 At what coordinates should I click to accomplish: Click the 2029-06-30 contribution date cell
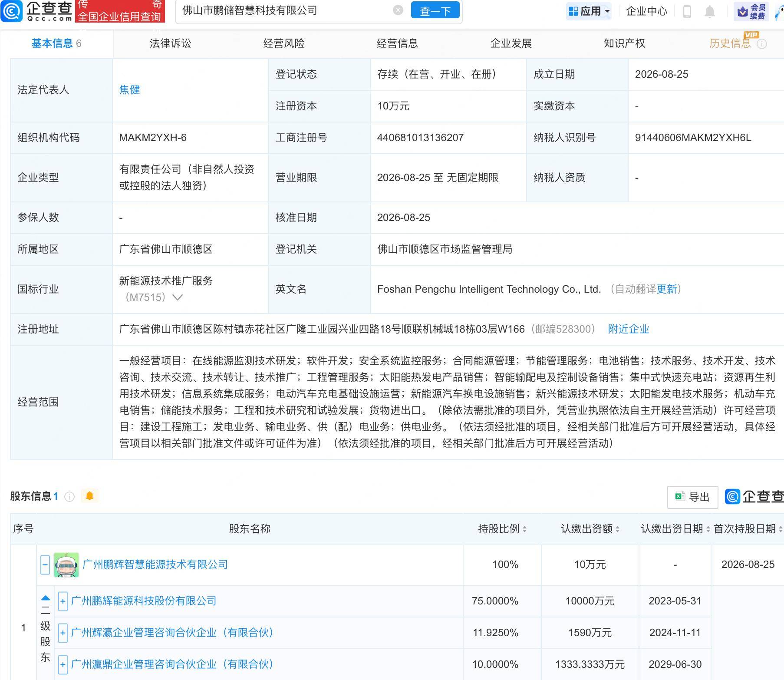[675, 664]
